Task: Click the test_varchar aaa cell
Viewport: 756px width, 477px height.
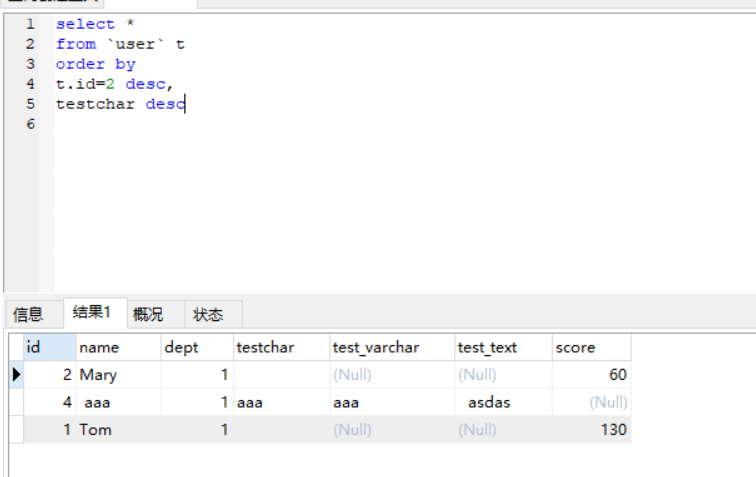Action: 392,402
